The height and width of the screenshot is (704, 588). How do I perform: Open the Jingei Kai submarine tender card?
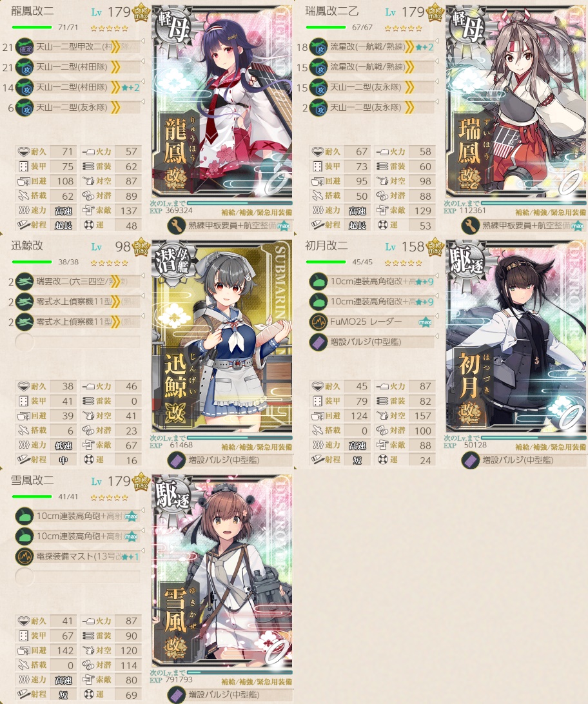(222, 337)
